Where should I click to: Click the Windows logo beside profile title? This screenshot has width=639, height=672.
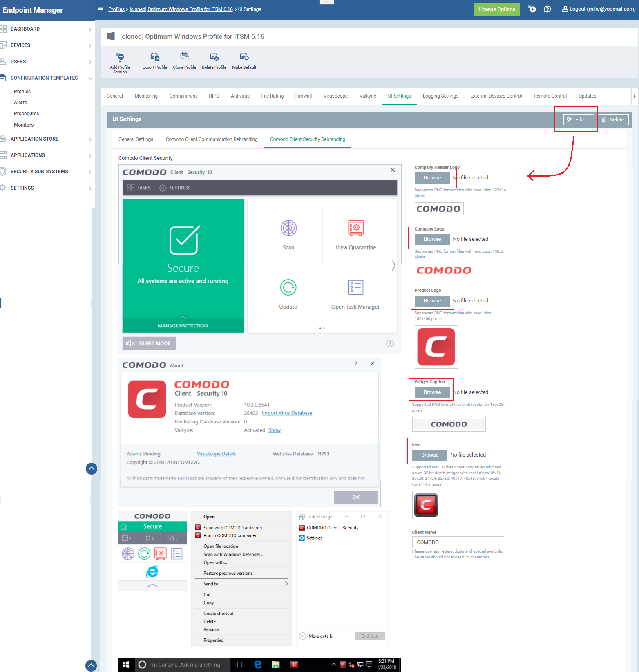point(111,36)
